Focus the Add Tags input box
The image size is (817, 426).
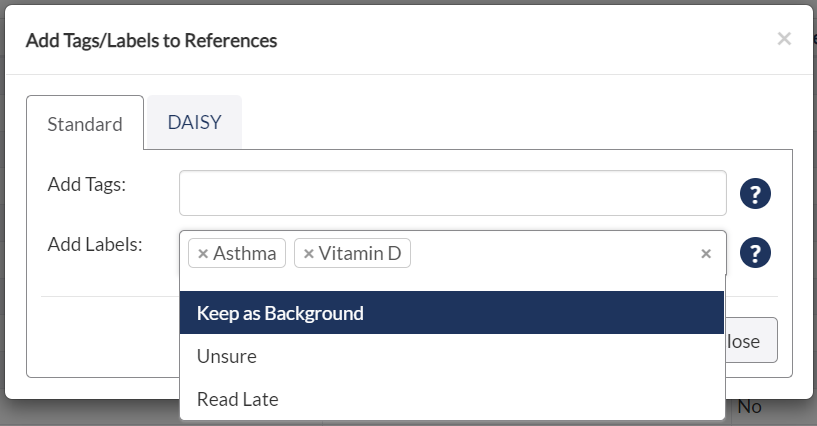(453, 193)
